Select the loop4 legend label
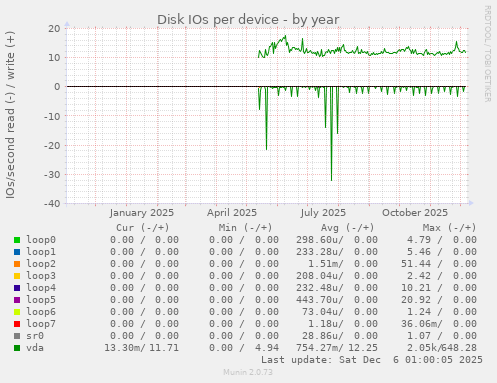Image resolution: width=497 pixels, height=383 pixels. (x=41, y=288)
